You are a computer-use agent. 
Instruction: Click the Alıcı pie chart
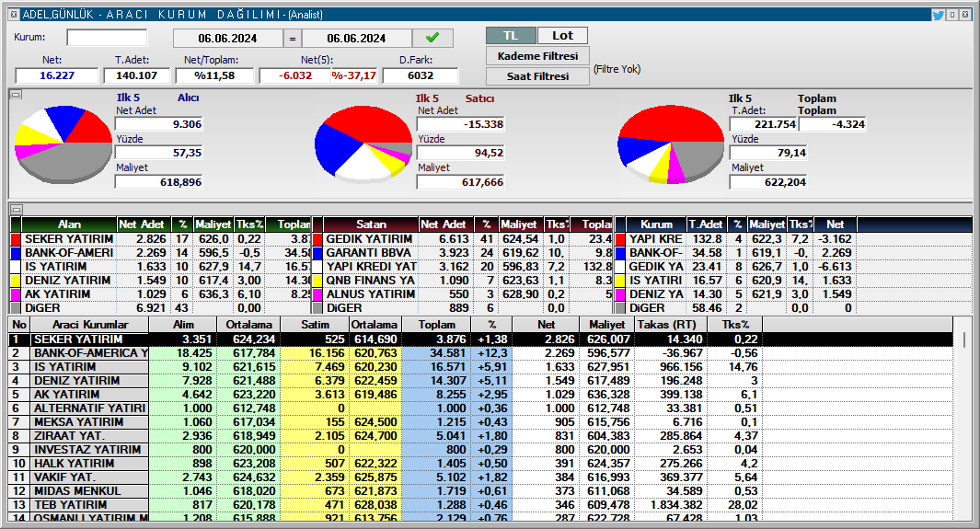(63, 144)
